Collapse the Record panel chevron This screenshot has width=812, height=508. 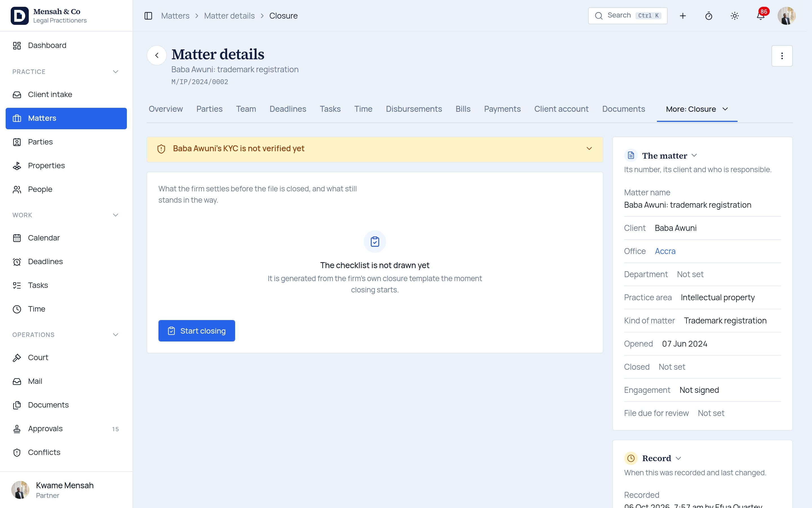pyautogui.click(x=678, y=458)
